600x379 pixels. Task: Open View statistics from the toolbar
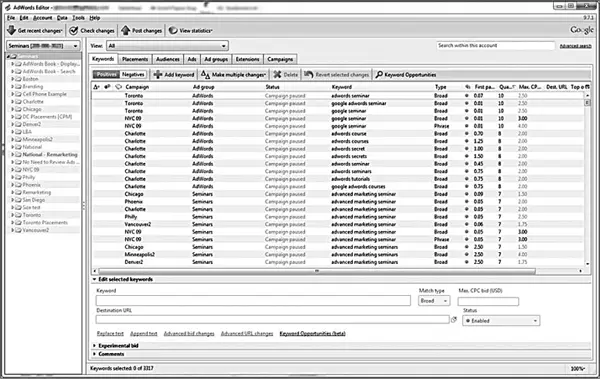(191, 30)
